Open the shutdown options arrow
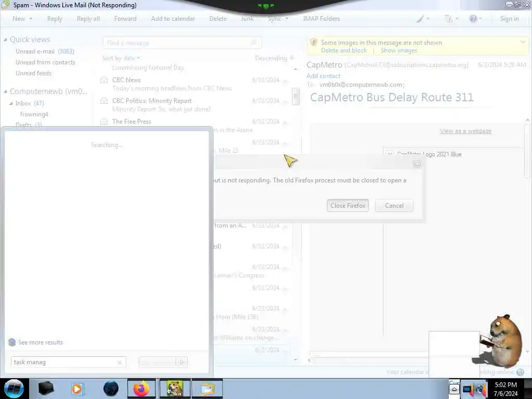This screenshot has height=399, width=532. (181, 362)
